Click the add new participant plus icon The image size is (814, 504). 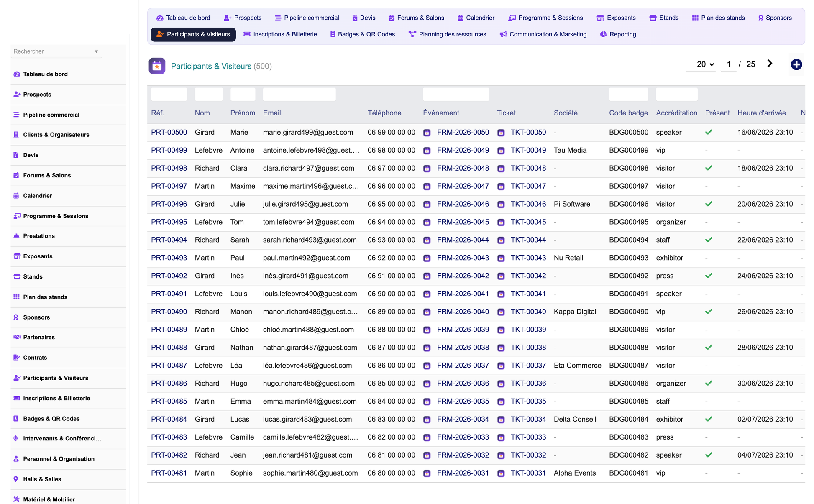point(796,64)
